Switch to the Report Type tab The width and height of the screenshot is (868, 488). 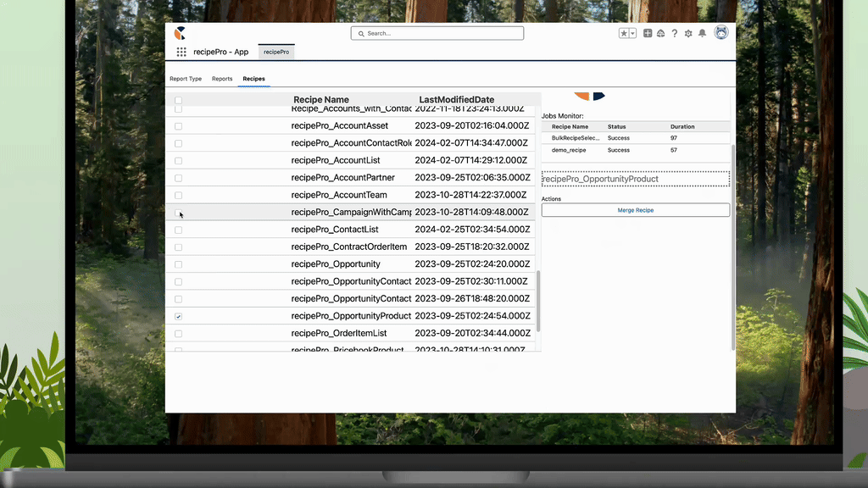pyautogui.click(x=186, y=79)
